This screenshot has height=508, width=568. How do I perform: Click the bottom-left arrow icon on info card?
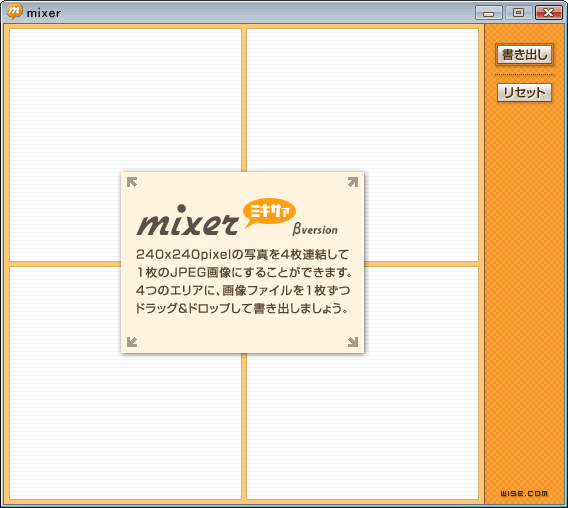pos(132,342)
